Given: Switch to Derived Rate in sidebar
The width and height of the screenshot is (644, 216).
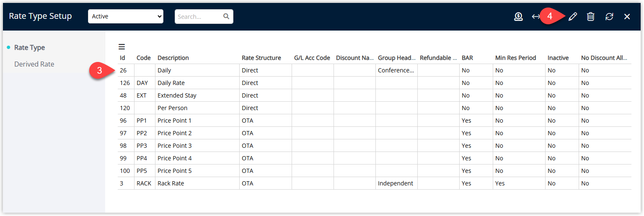Looking at the screenshot, I should pos(34,64).
